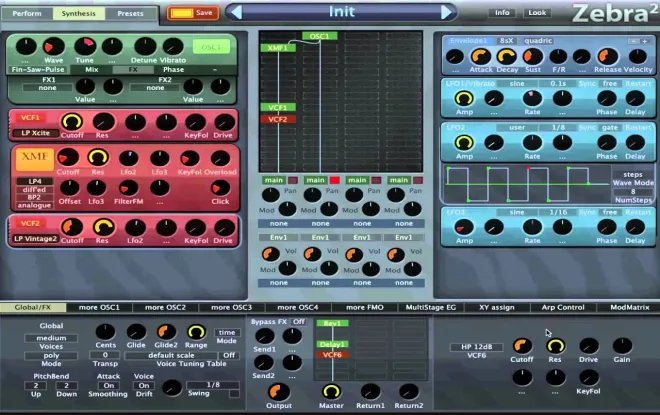660x415 pixels.
Task: Open the MultiStage EG tab
Action: pyautogui.click(x=431, y=307)
